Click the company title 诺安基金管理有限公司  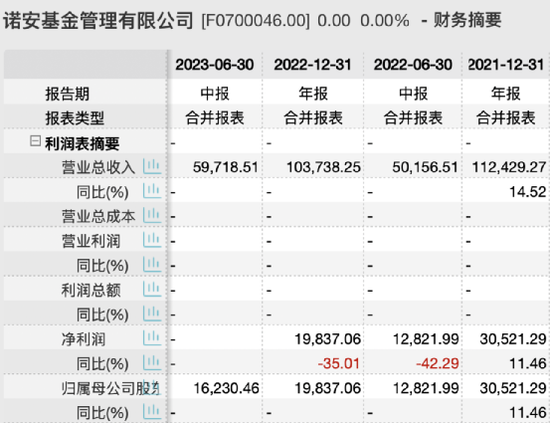point(98,20)
